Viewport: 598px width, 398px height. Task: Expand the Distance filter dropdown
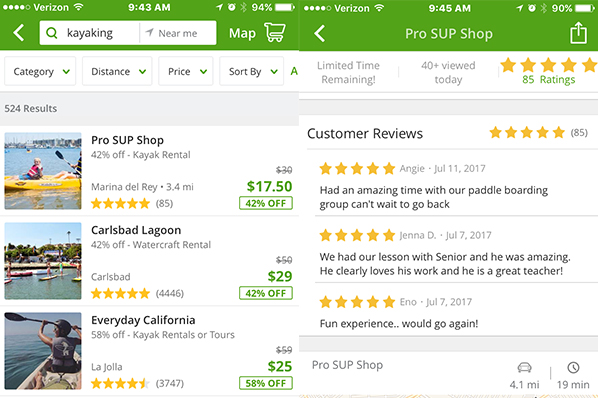tap(117, 71)
